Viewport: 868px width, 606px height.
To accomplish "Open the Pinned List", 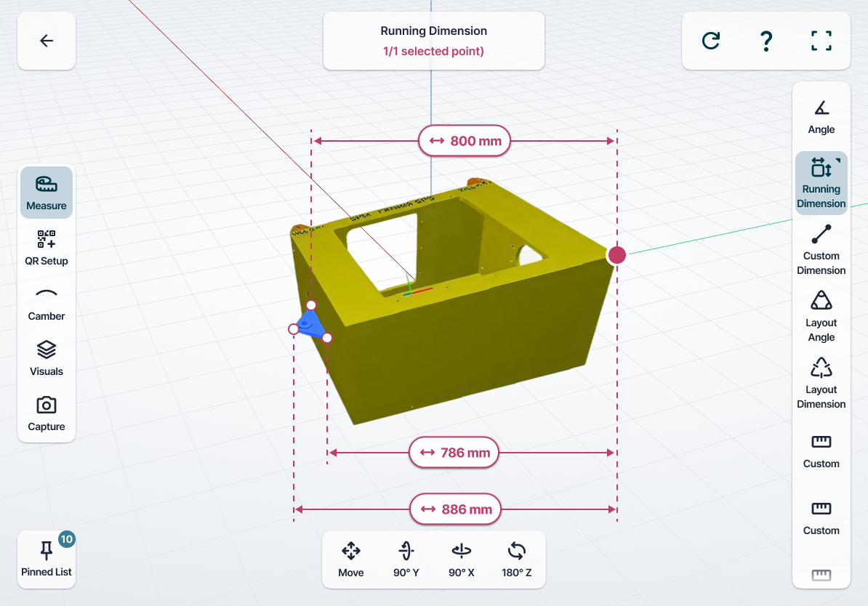I will point(47,559).
